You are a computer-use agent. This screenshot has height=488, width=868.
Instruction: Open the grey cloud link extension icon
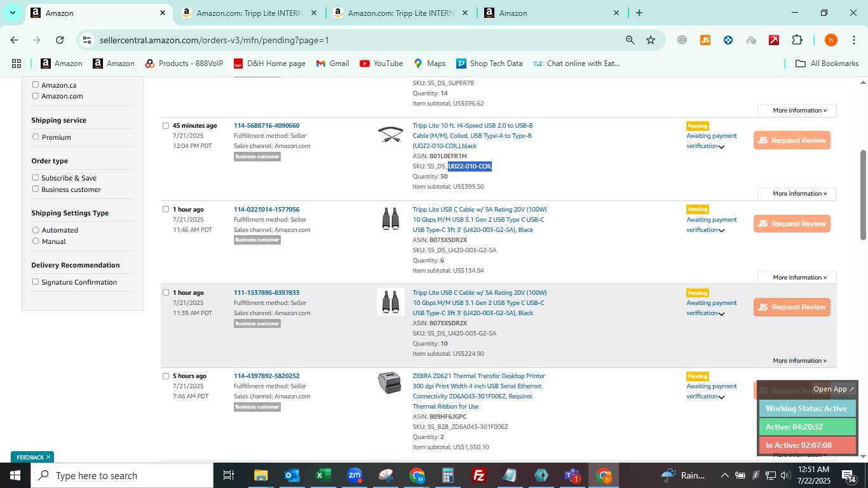[751, 40]
